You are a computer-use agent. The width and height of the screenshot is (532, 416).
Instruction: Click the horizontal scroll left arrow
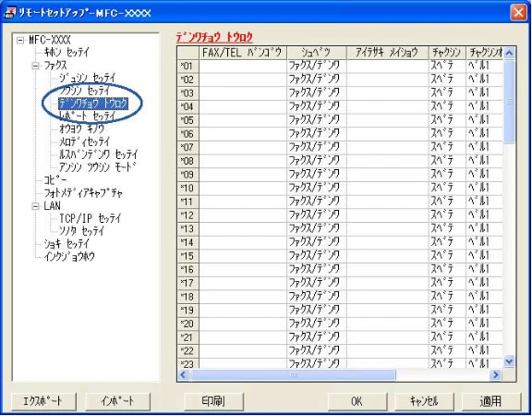click(x=183, y=374)
